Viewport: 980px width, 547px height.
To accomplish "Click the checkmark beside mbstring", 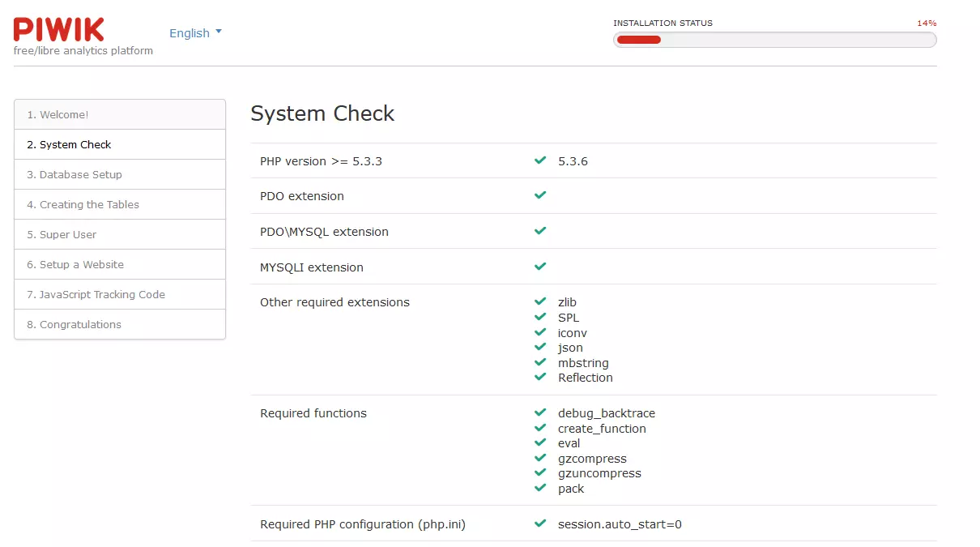I will tap(540, 362).
